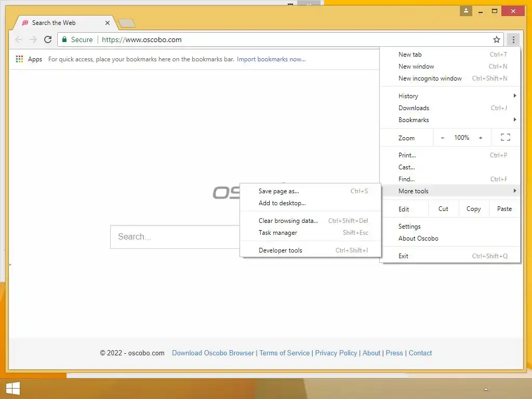
Task: Click the 100% zoom value
Action: point(461,137)
